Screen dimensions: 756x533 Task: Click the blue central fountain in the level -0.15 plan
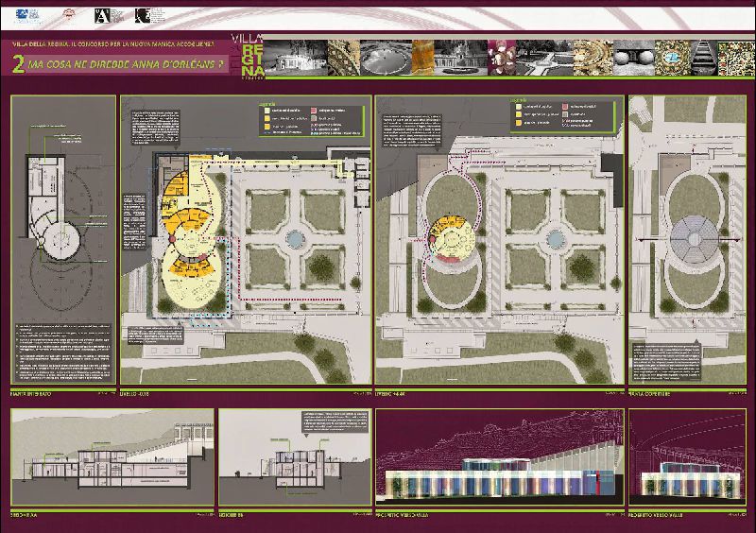295,238
